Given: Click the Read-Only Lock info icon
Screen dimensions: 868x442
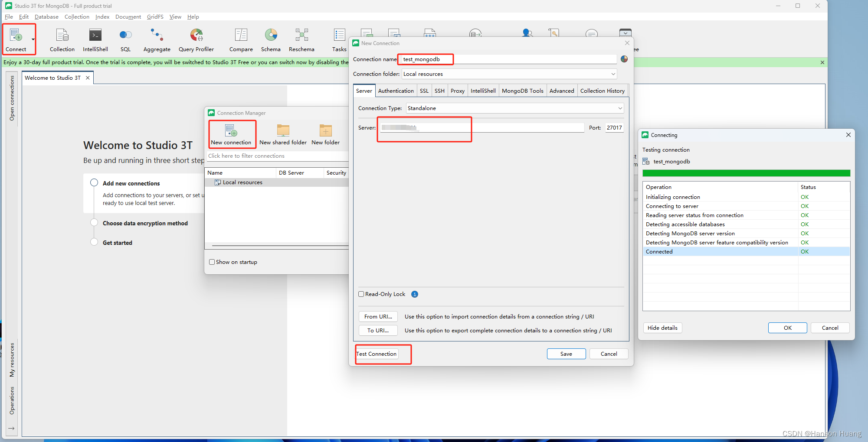Looking at the screenshot, I should [x=415, y=294].
